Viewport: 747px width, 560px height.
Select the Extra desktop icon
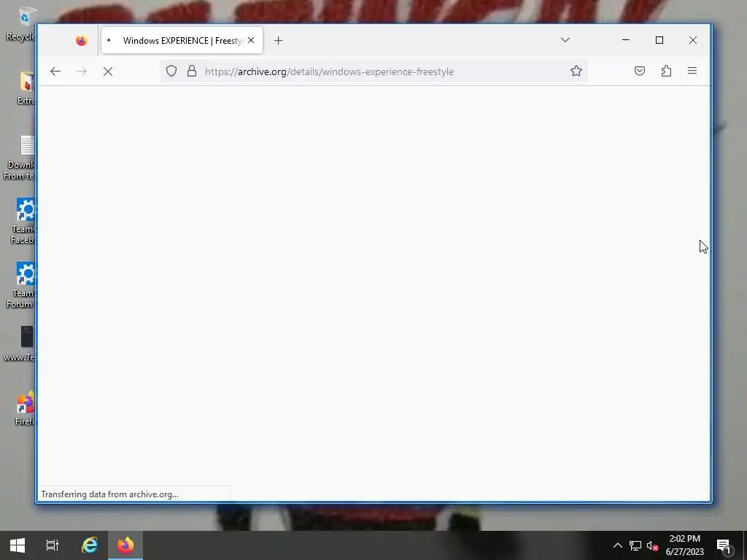(x=26, y=87)
